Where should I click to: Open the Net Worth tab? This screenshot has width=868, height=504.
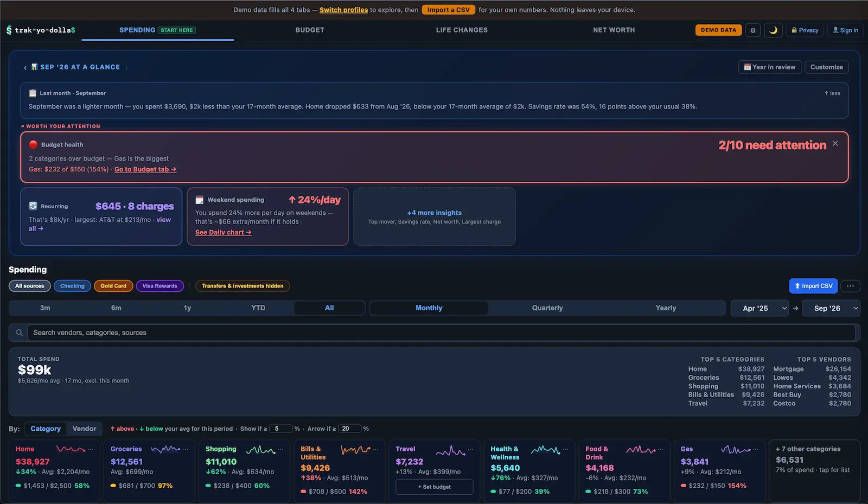[614, 30]
